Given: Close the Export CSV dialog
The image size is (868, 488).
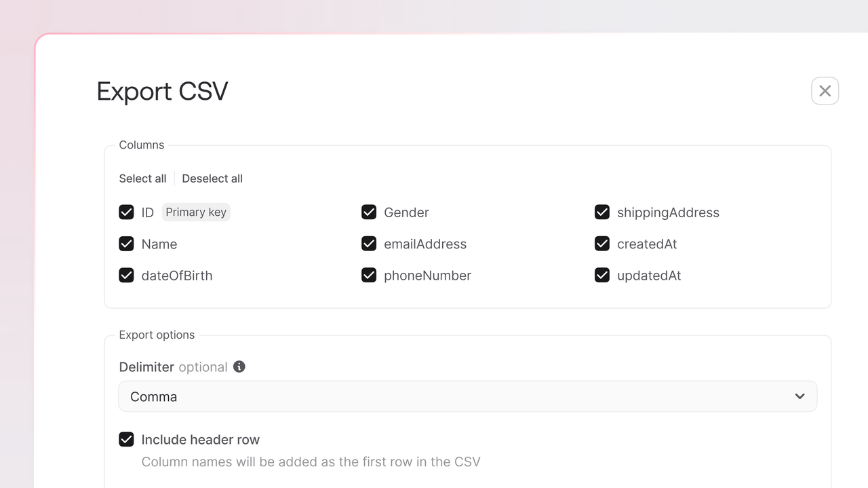Looking at the screenshot, I should click(x=825, y=91).
